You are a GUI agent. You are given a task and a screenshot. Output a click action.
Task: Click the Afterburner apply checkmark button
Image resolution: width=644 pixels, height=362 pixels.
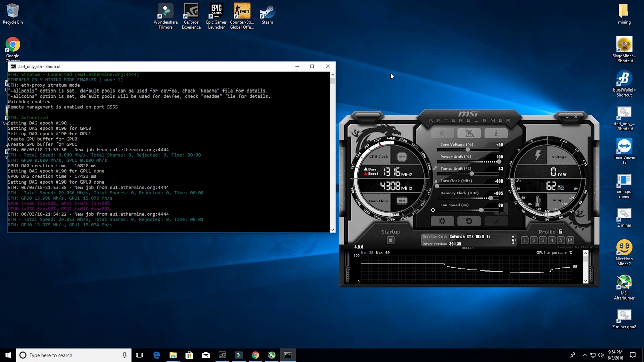pos(496,221)
